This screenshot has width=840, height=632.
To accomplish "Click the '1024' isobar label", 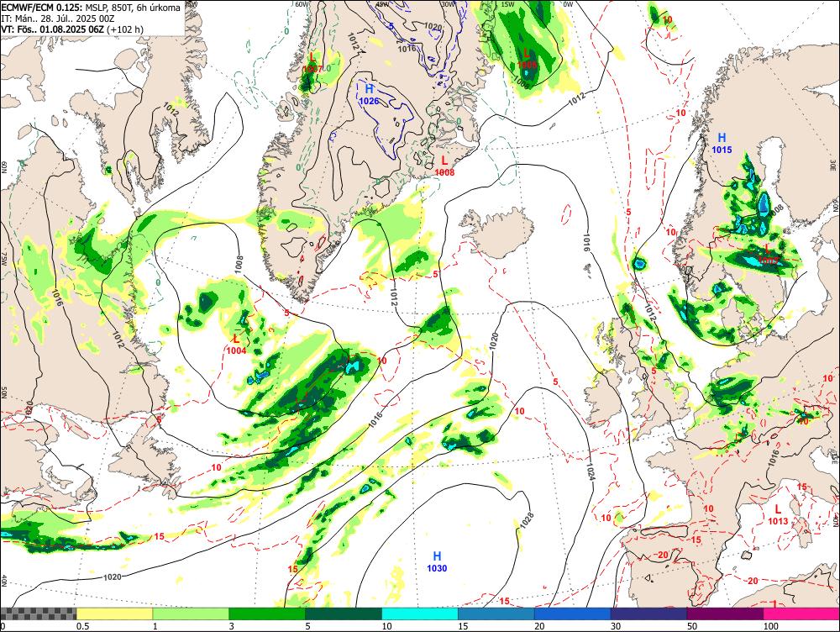I will (591, 470).
